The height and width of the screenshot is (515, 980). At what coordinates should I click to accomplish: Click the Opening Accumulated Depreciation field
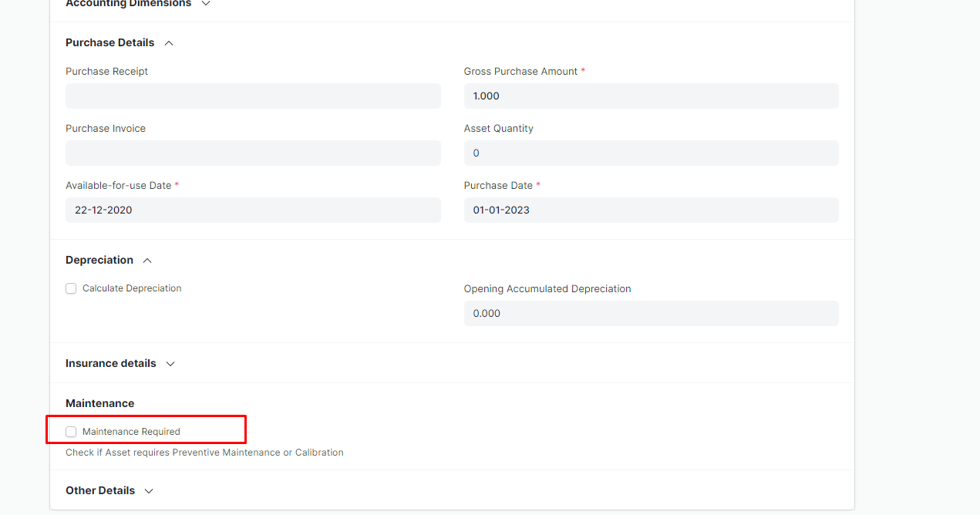pos(651,314)
